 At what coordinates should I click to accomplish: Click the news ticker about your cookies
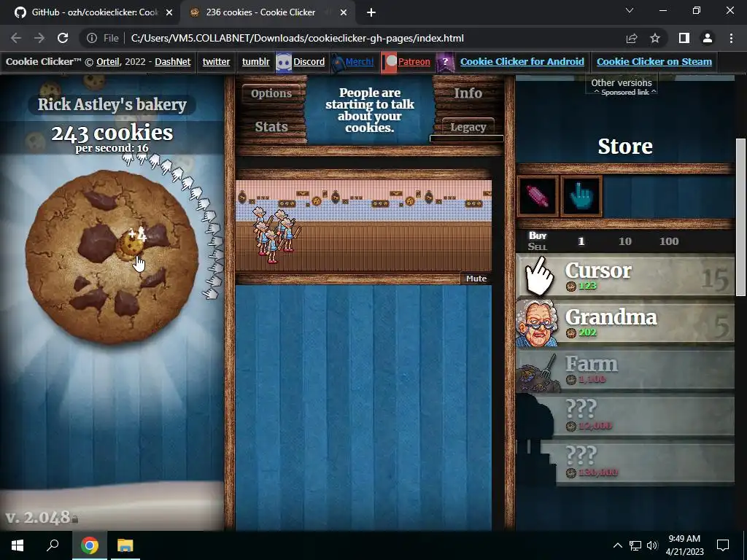click(370, 110)
